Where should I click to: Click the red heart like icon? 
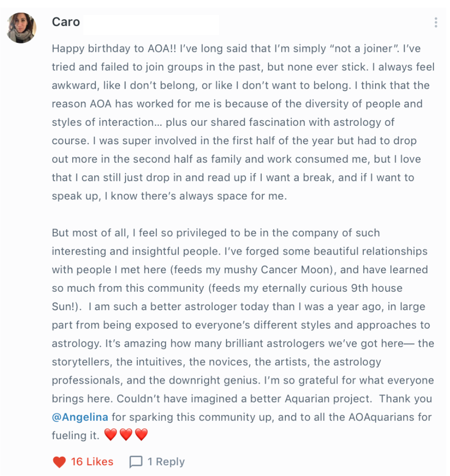pyautogui.click(x=59, y=462)
